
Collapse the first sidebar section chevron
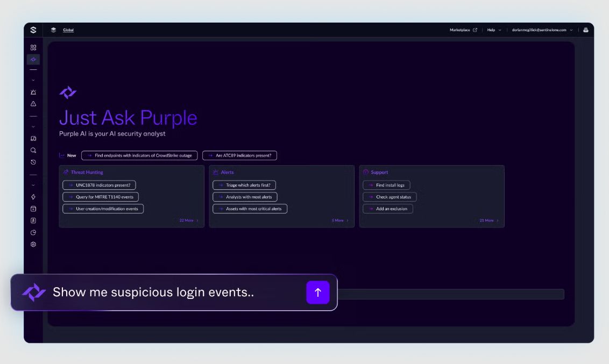pyautogui.click(x=33, y=80)
